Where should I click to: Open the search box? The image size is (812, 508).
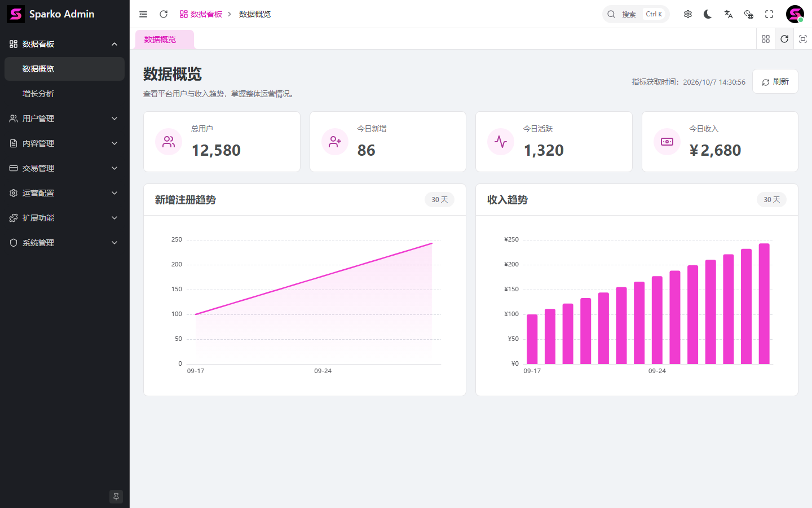tap(636, 14)
